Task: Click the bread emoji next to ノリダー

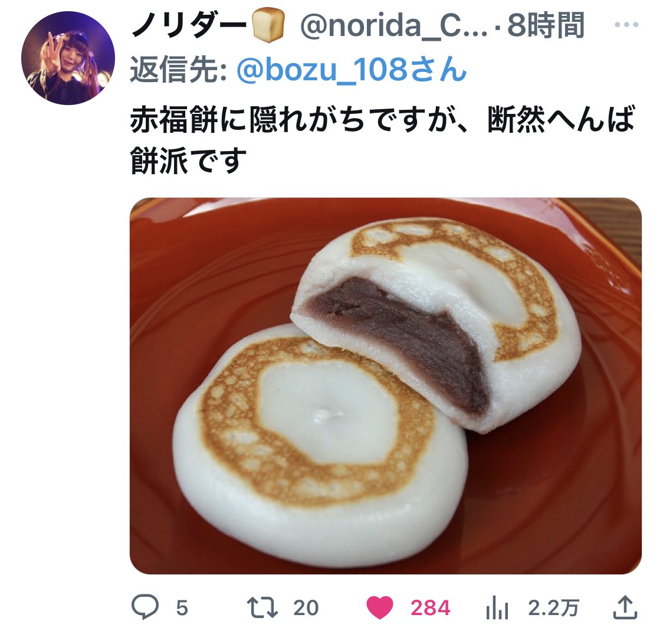Action: click(268, 25)
